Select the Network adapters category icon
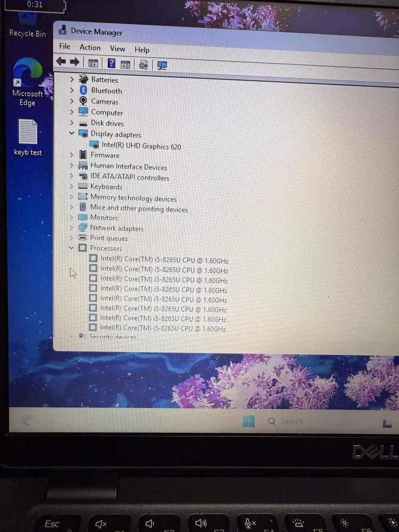This screenshot has width=399, height=532. pos(83,227)
